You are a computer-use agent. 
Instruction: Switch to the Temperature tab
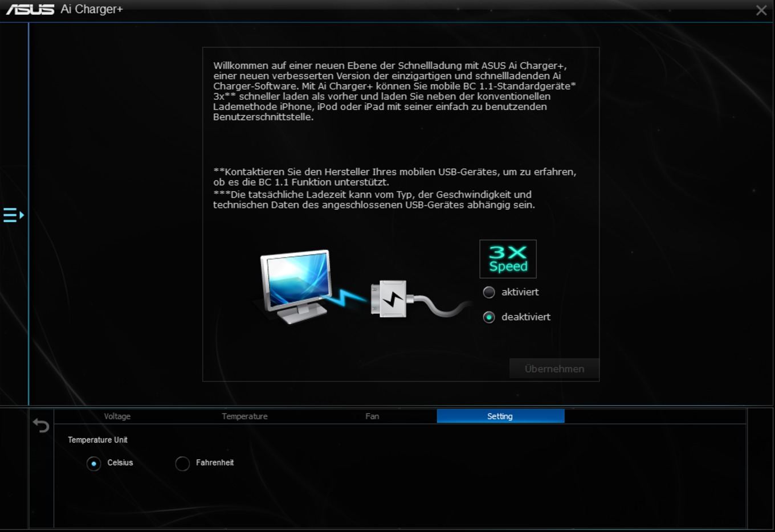coord(244,416)
